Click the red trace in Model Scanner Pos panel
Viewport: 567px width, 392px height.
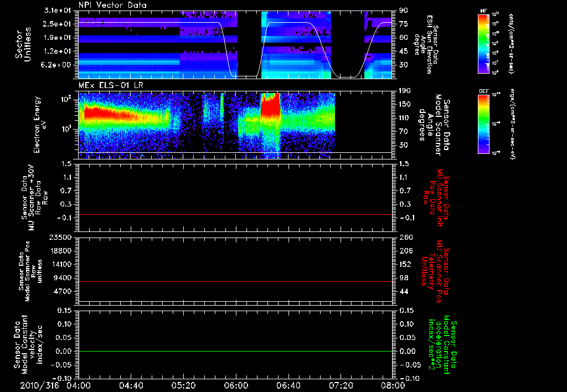pos(235,281)
